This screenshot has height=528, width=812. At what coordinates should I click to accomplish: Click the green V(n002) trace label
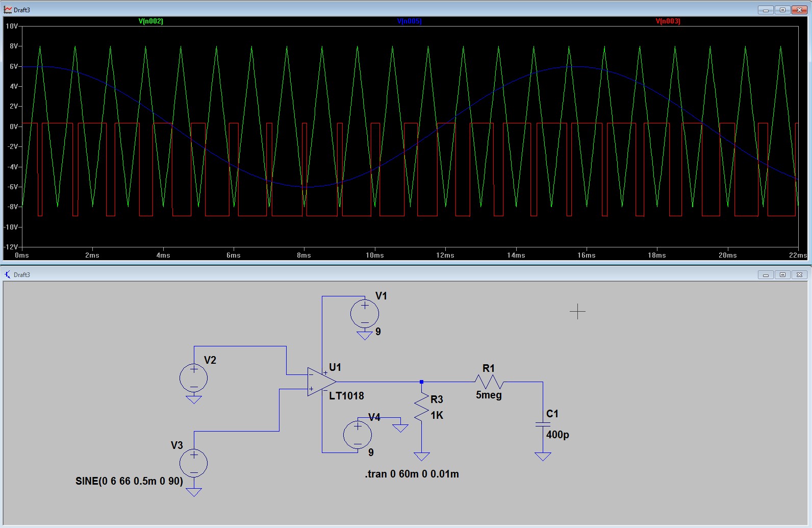point(151,21)
